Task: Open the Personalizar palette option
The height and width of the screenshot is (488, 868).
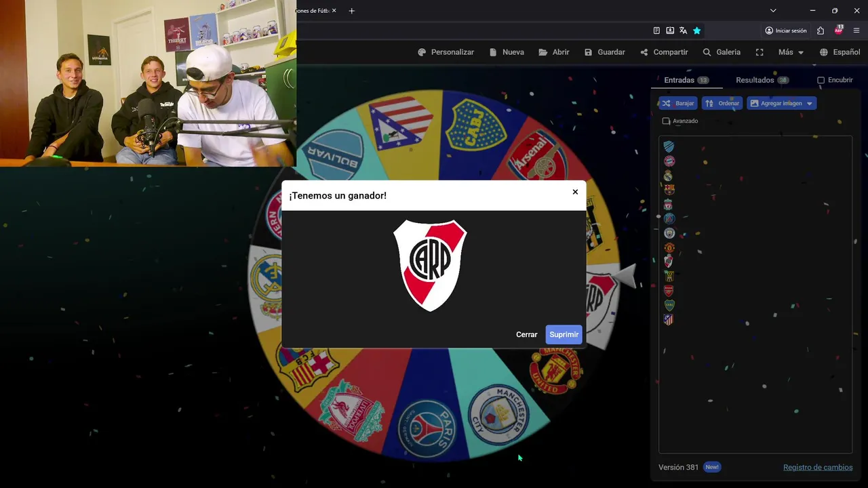Action: (x=446, y=52)
